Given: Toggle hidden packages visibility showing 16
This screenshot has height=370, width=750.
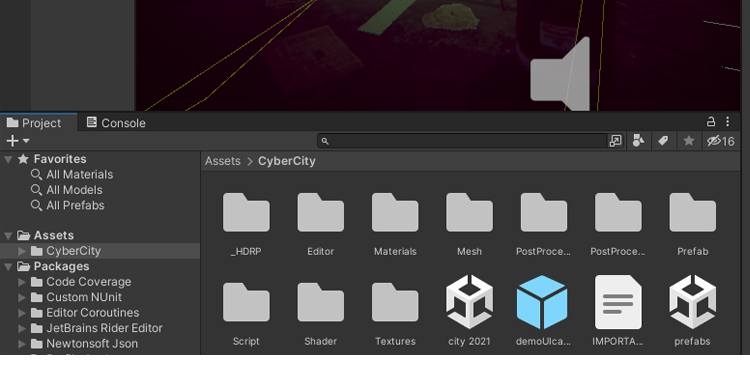Looking at the screenshot, I should pos(721,141).
